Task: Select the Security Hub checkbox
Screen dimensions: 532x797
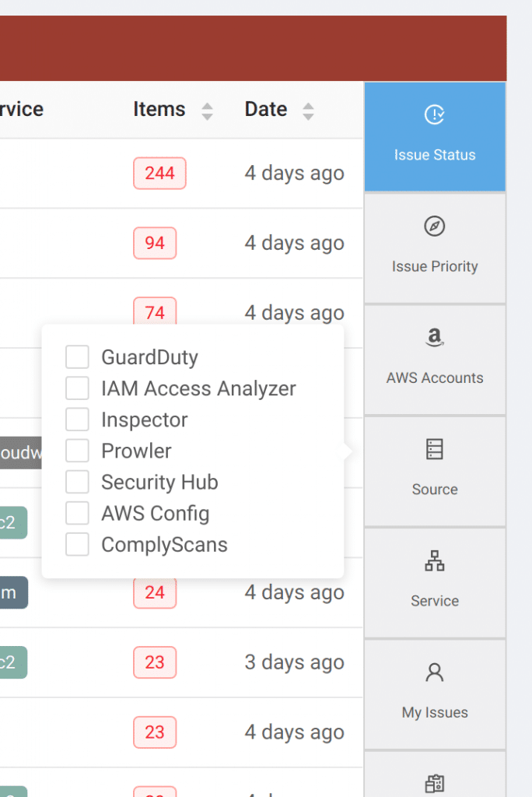Action: point(77,482)
